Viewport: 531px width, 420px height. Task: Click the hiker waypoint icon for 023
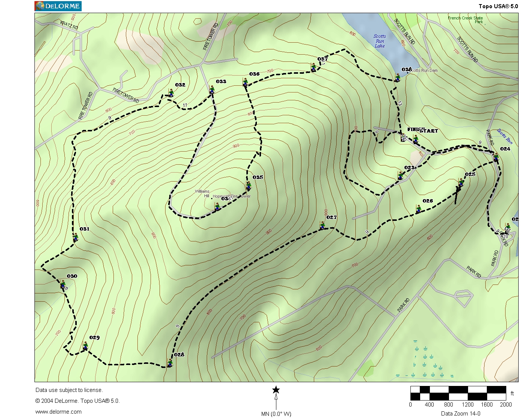[400, 176]
